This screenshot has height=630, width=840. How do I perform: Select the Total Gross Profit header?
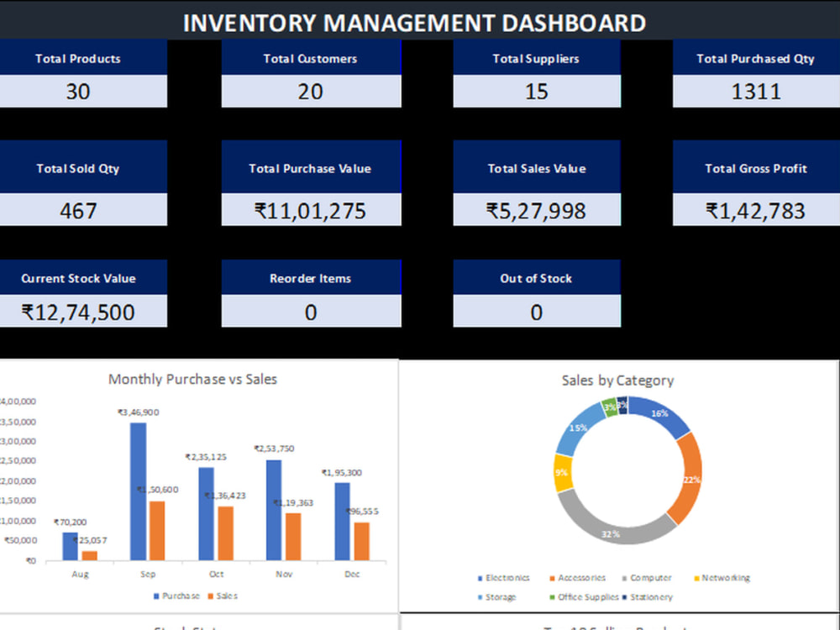click(x=756, y=168)
